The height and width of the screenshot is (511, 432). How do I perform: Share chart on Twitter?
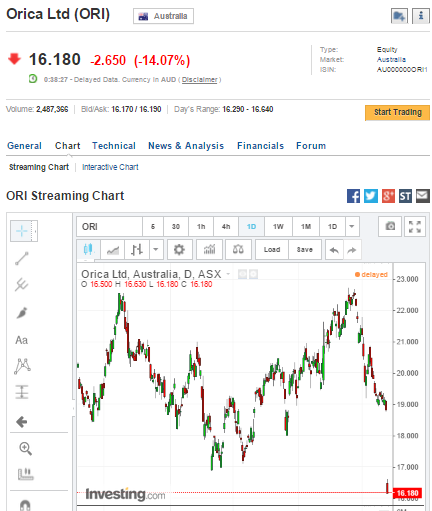coord(371,196)
